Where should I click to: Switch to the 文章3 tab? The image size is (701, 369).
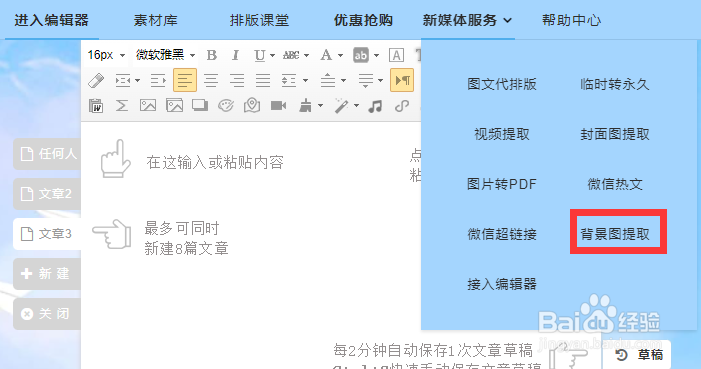click(x=47, y=234)
